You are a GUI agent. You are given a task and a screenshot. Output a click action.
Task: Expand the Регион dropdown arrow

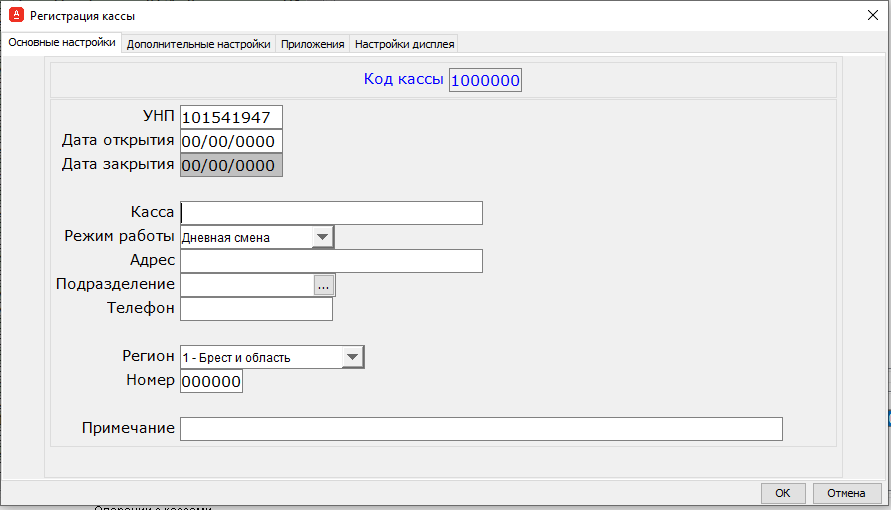pyautogui.click(x=352, y=357)
